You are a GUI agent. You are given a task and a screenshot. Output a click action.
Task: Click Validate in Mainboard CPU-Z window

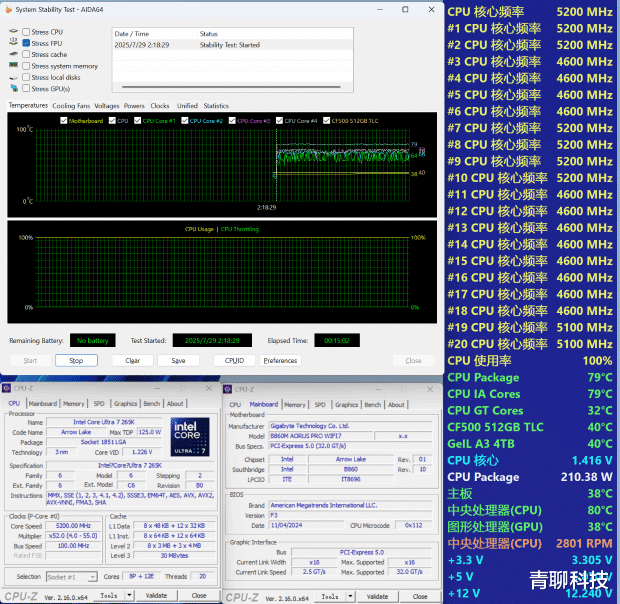pos(377,596)
